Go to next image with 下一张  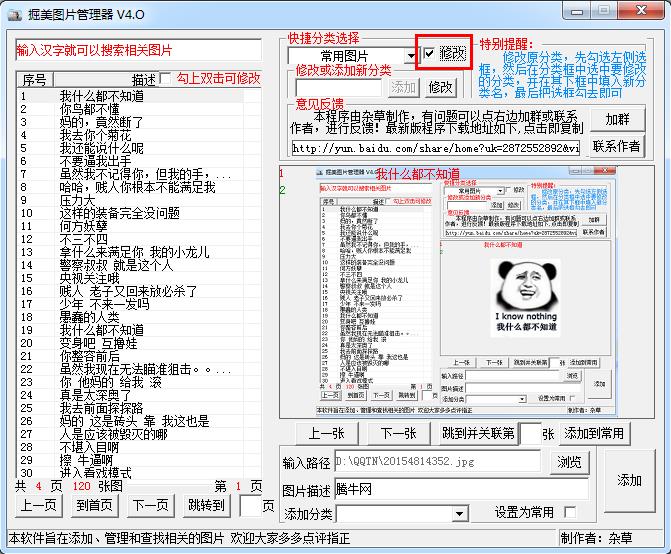(398, 433)
